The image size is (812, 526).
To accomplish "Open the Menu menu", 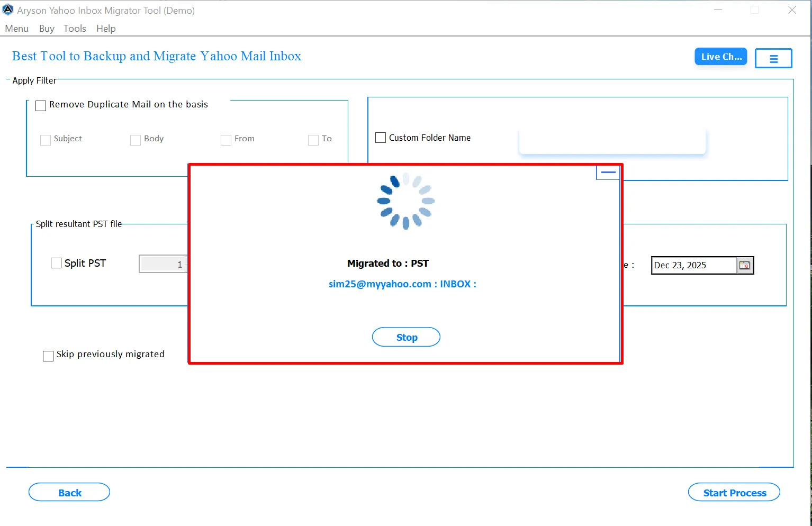I will pos(17,29).
